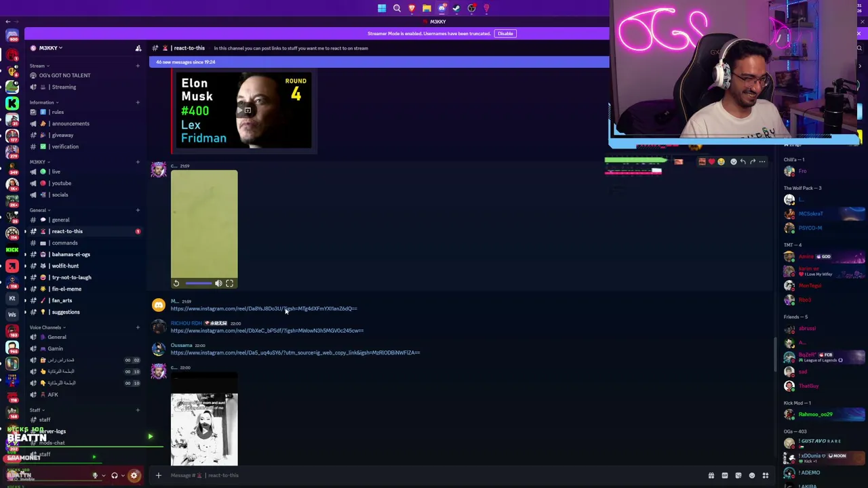Screen dimensions: 868x488
Task: Collapse the Staff category
Action: pos(36,410)
